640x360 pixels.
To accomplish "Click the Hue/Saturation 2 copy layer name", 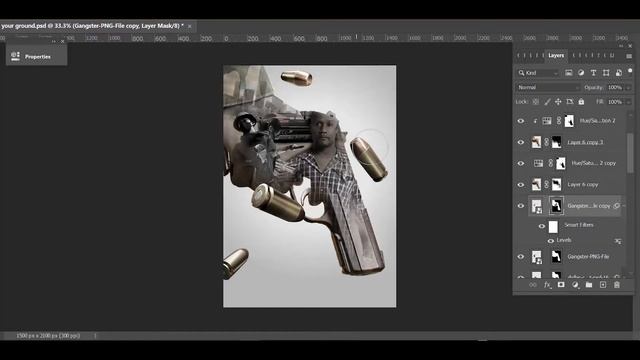I will (593, 163).
